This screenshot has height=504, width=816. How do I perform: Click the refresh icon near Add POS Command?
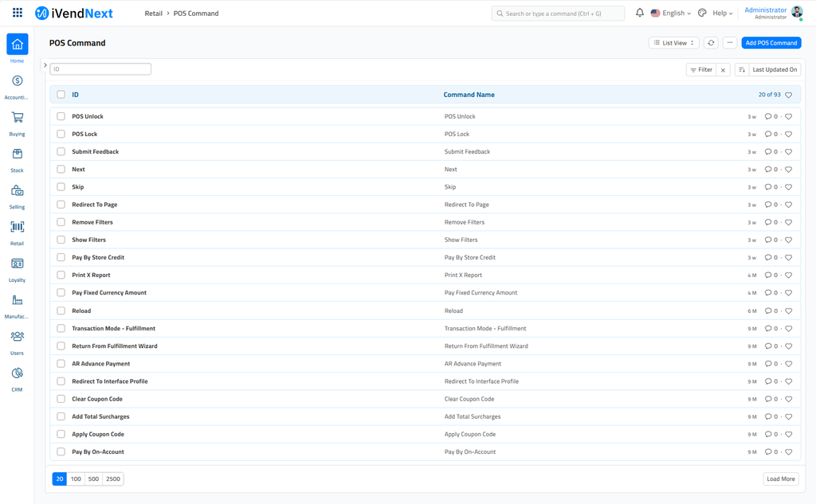(x=710, y=42)
